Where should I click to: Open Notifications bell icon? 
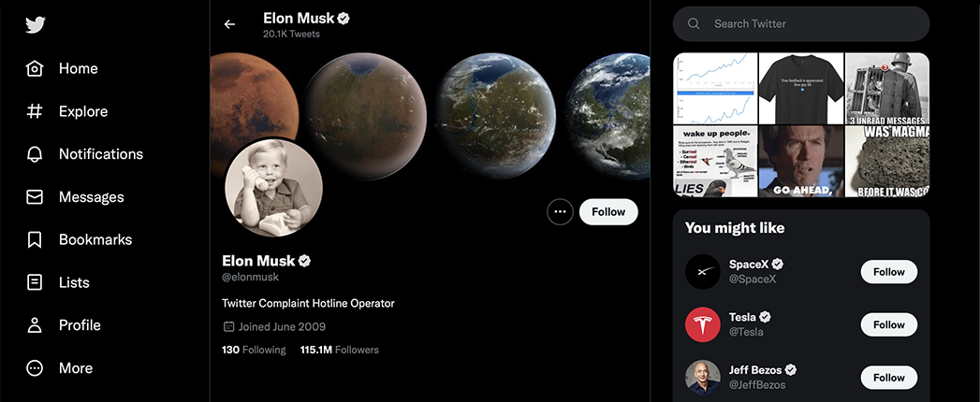click(35, 154)
